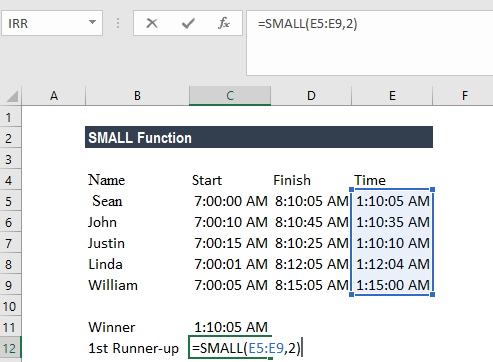Click finish time 8:10:25 AM

tap(311, 243)
